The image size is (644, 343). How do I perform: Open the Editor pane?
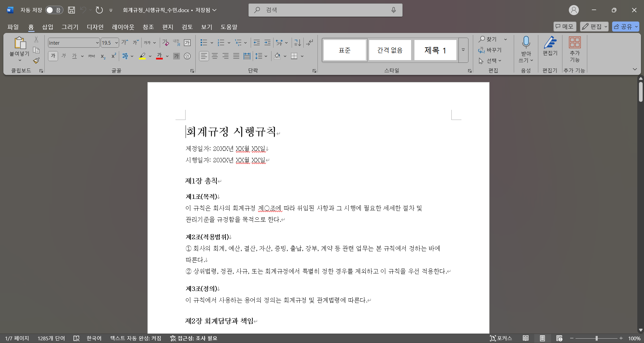tap(550, 46)
